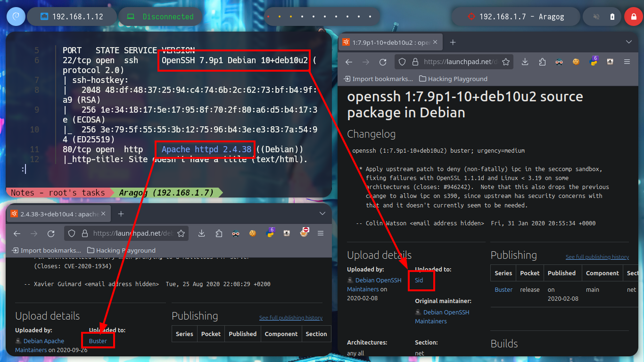Reload page in the apache browser window
The width and height of the screenshot is (644, 362).
(51, 233)
